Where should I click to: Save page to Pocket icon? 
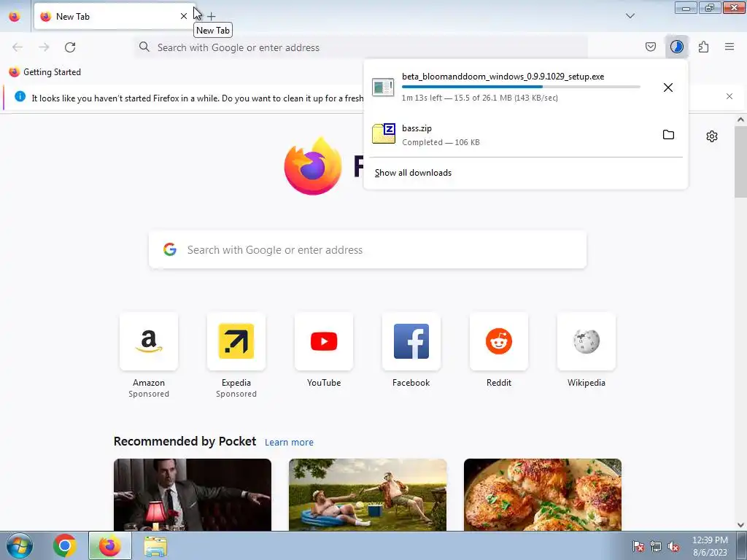click(x=650, y=47)
